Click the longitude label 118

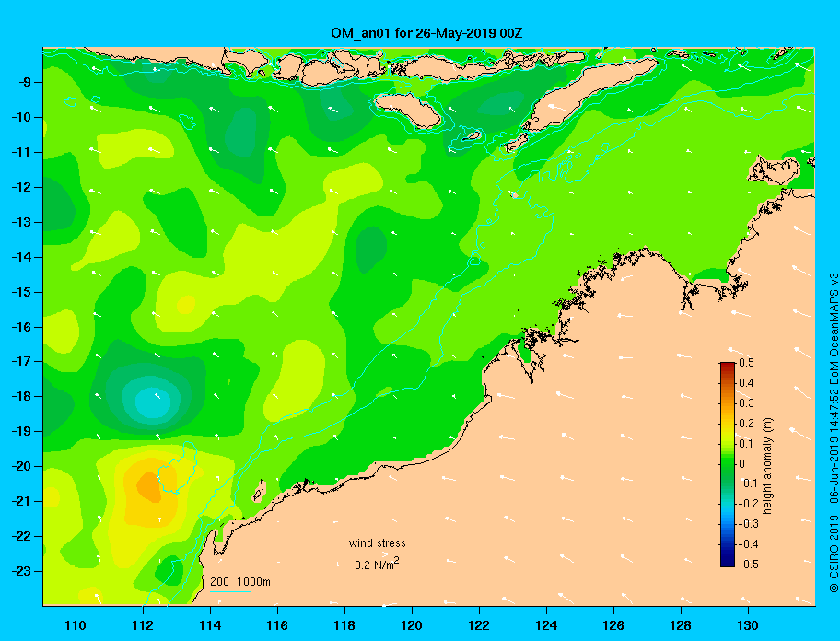coord(344,625)
